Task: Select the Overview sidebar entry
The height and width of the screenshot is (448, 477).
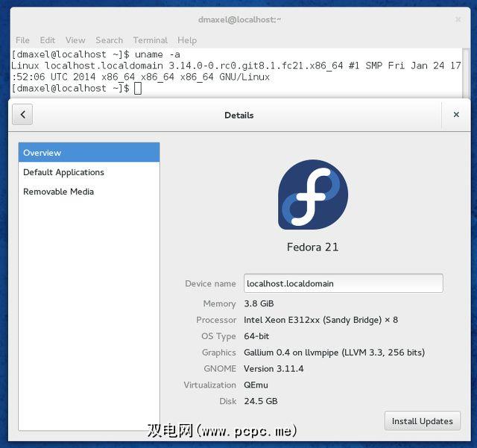Action: click(x=89, y=153)
